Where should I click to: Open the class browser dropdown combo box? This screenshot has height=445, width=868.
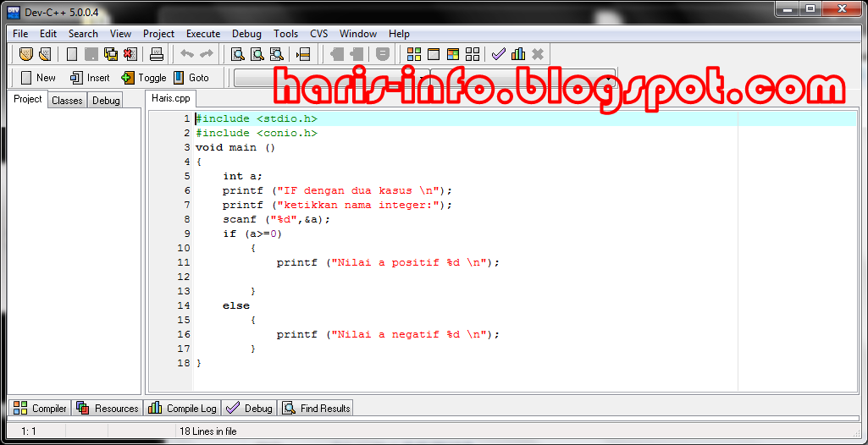point(330,78)
